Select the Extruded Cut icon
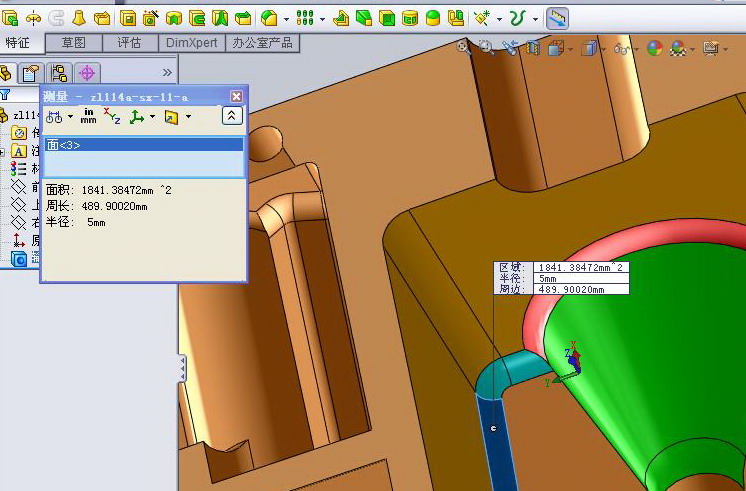This screenshot has height=491, width=746. click(x=128, y=19)
